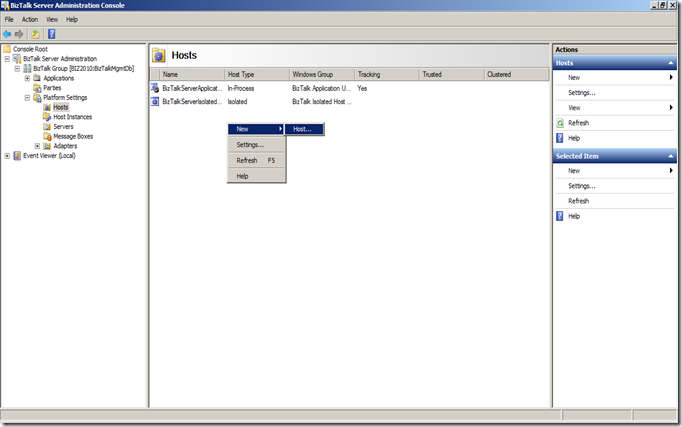Click the Message Boxes node icon
Image resolution: width=682 pixels, height=427 pixels.
point(47,136)
